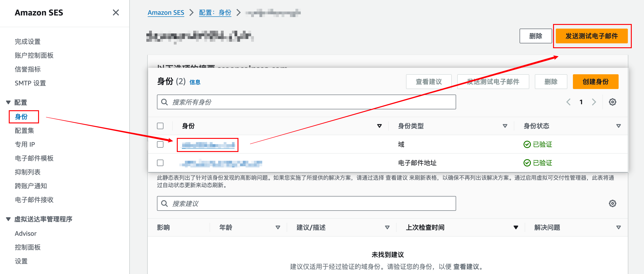Go to next page of identities

594,102
